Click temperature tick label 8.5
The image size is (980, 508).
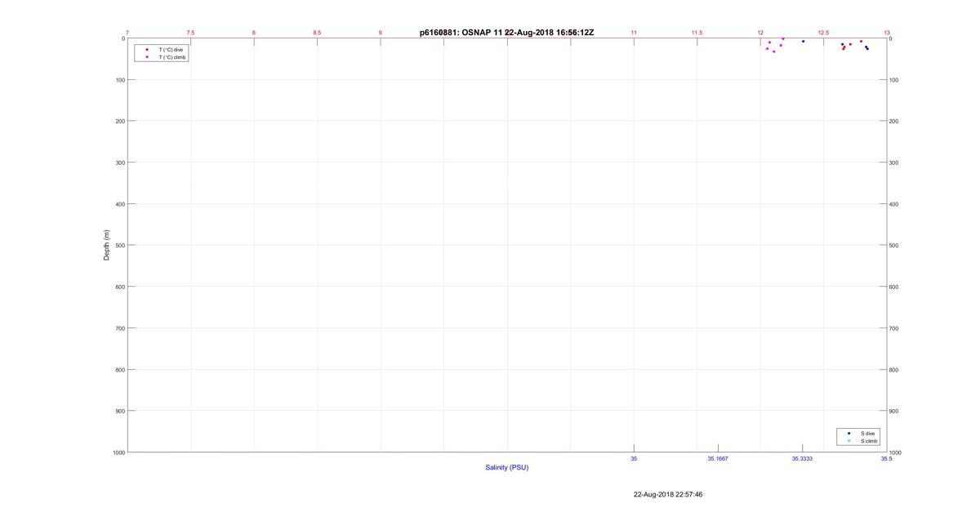click(317, 33)
